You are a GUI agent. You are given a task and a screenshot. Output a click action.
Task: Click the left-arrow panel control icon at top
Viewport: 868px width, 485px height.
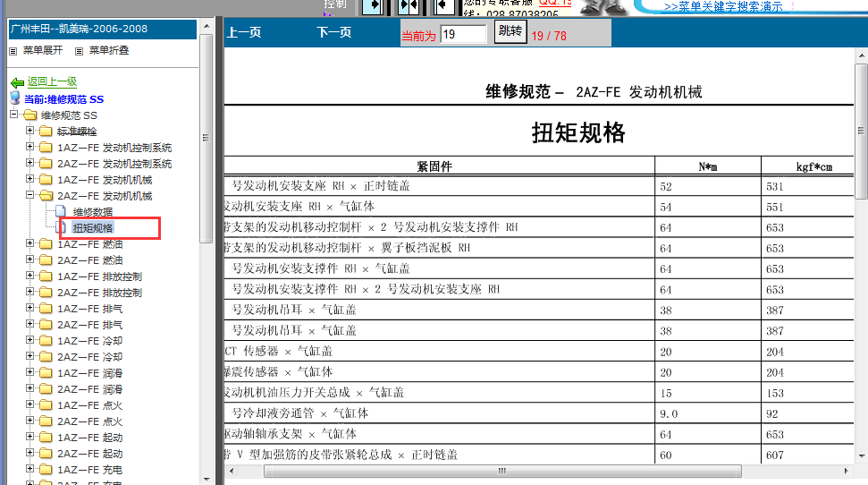444,6
